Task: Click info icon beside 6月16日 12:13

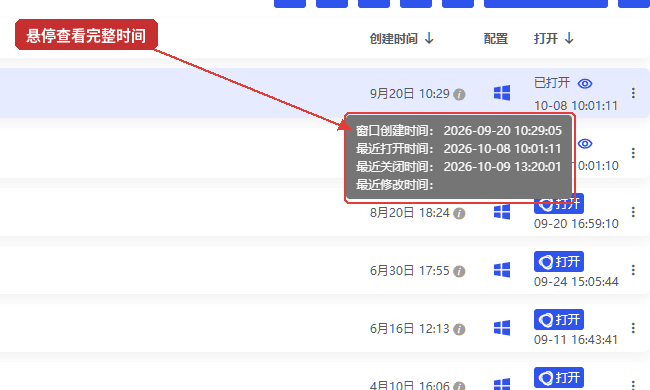Action: click(459, 329)
